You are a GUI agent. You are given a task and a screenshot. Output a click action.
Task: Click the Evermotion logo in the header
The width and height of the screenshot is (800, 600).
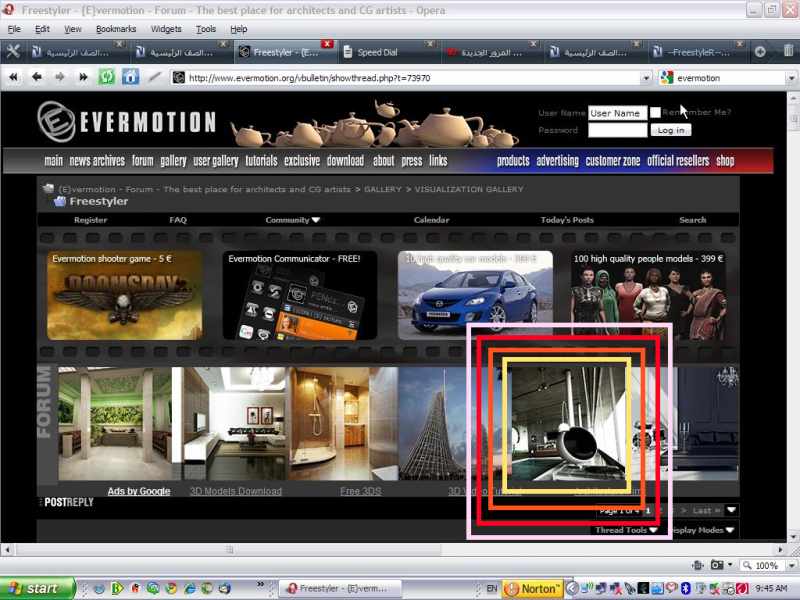tap(127, 121)
